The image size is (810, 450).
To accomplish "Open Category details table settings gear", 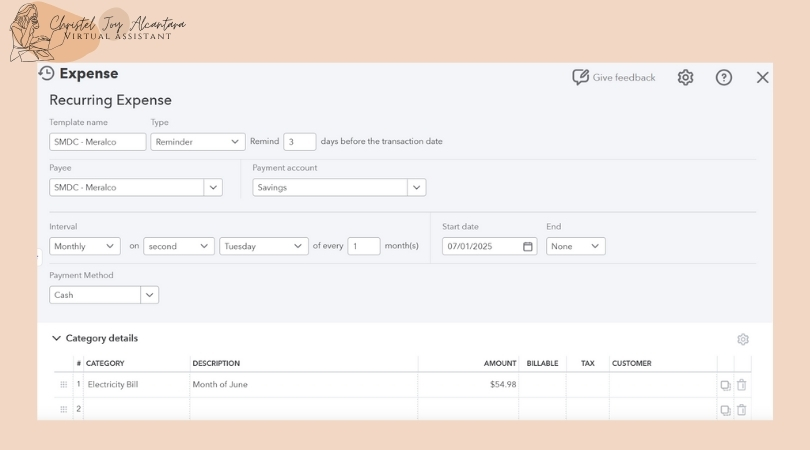I will point(742,339).
